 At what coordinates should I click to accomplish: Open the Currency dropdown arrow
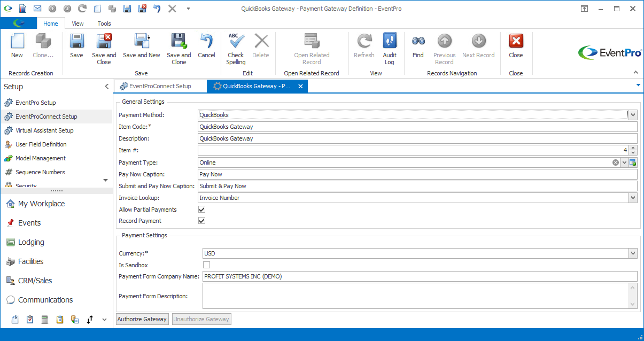coord(633,253)
